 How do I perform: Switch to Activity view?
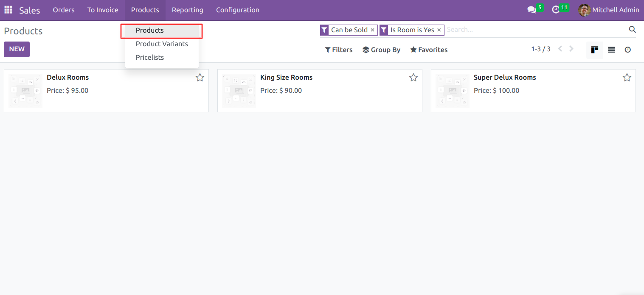(627, 50)
